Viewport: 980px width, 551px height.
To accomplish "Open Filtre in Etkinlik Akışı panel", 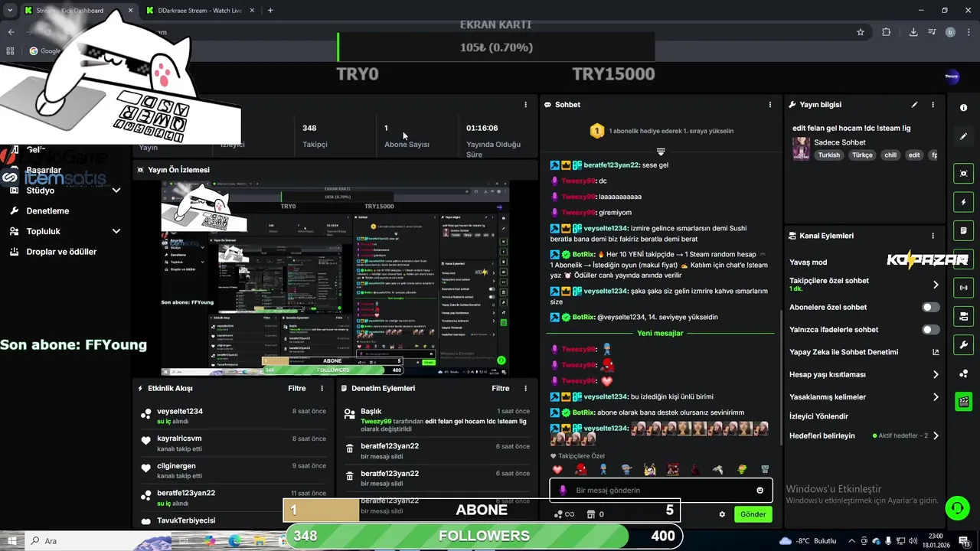I will (x=297, y=389).
